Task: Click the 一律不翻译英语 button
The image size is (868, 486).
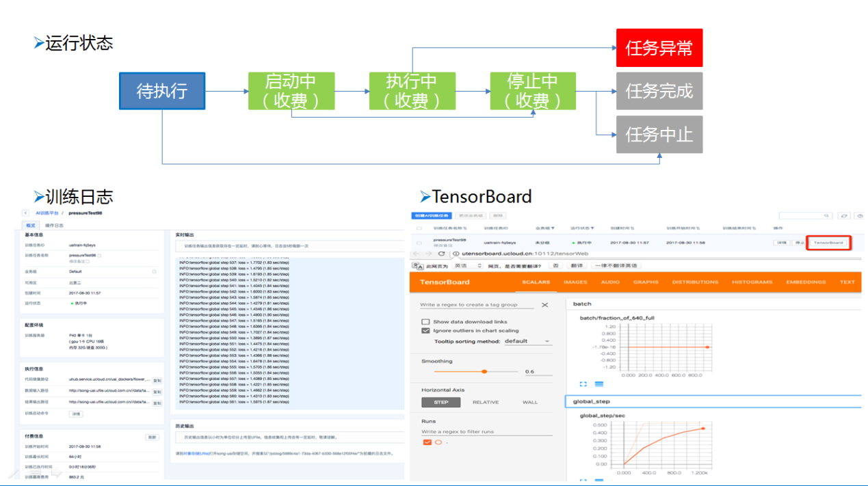Action: [x=616, y=265]
